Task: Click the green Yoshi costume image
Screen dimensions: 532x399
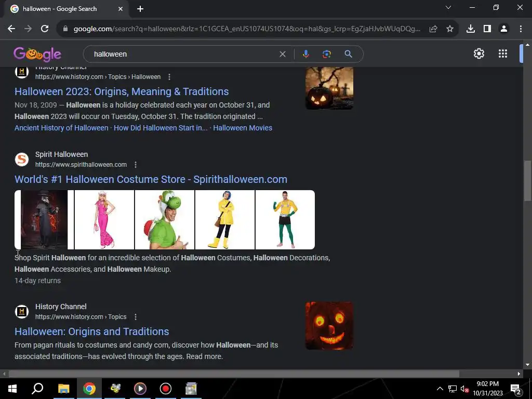Action: [165, 220]
